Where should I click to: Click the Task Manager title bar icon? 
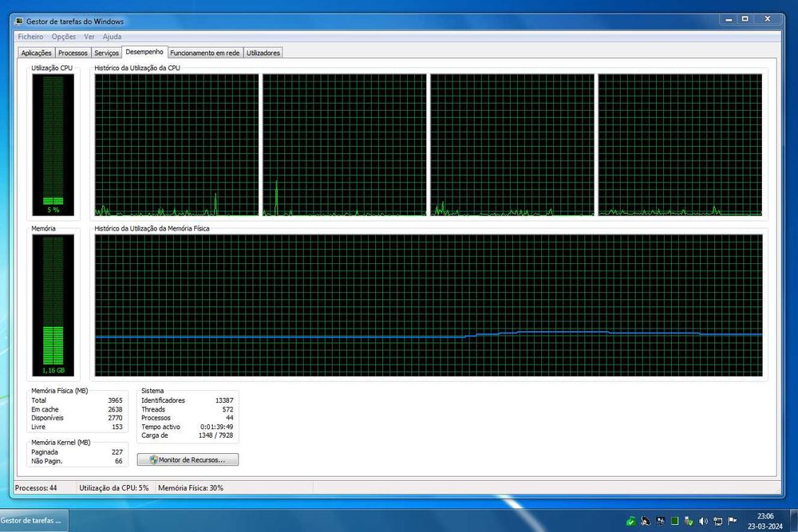(x=19, y=22)
